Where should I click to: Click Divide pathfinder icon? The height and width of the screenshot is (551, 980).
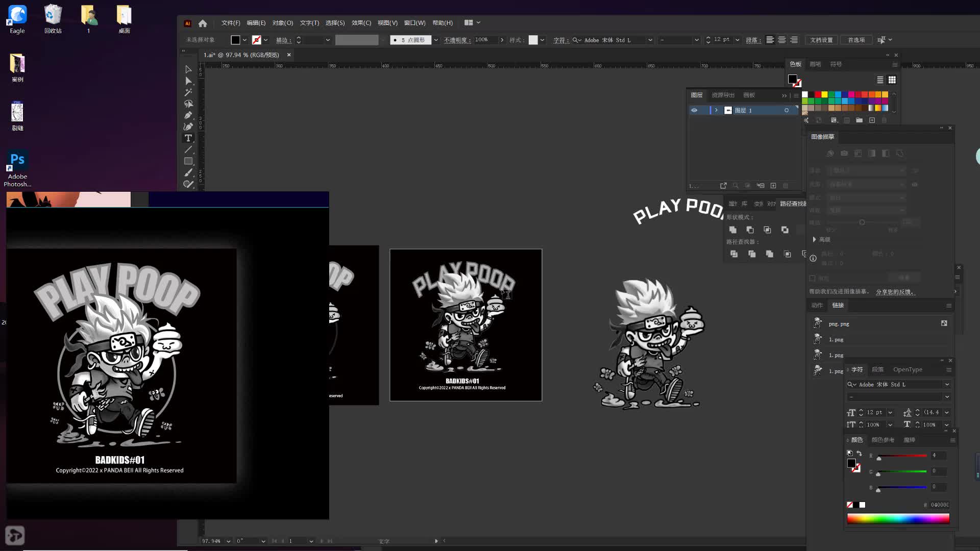[734, 254]
